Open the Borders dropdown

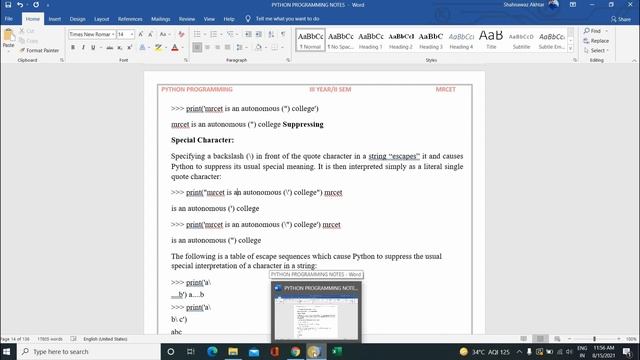coord(282,48)
